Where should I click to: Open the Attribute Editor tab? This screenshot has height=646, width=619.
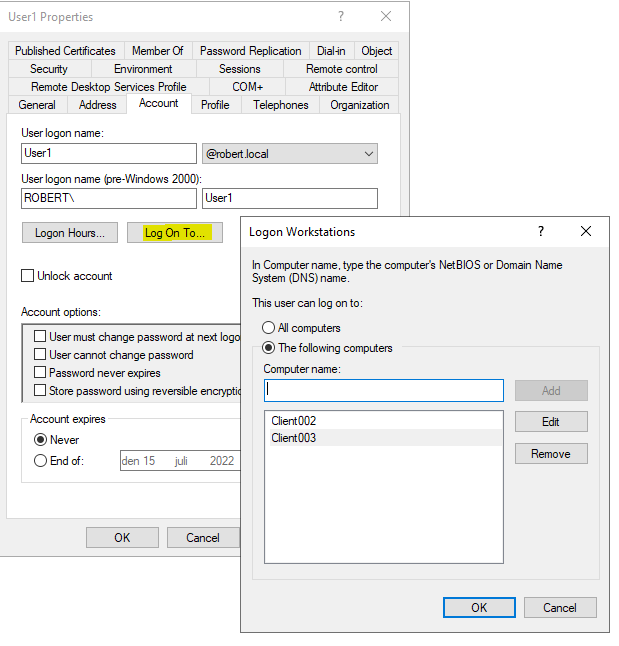(343, 87)
